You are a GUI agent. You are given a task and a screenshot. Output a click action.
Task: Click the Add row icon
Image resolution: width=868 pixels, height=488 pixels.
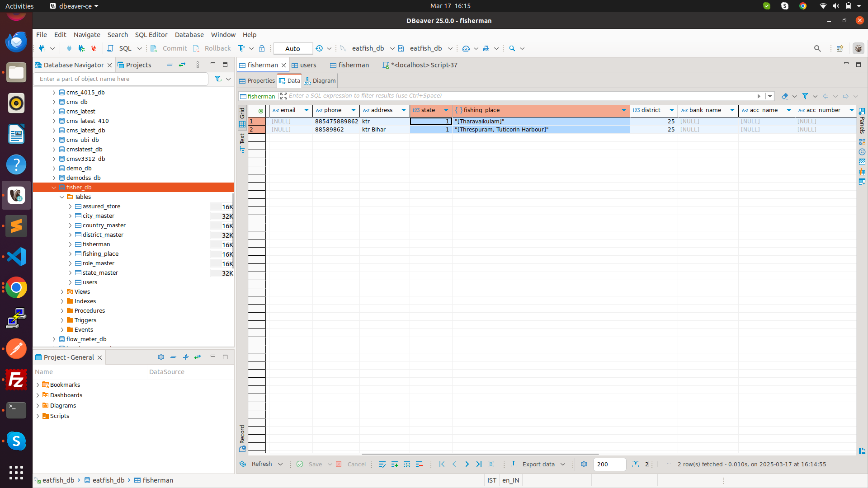coord(395,464)
